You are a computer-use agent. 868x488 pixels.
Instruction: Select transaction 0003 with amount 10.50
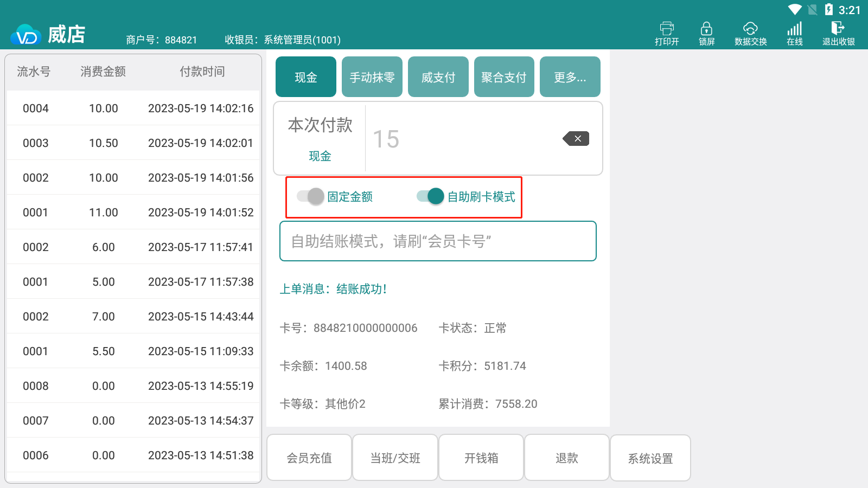tap(133, 143)
